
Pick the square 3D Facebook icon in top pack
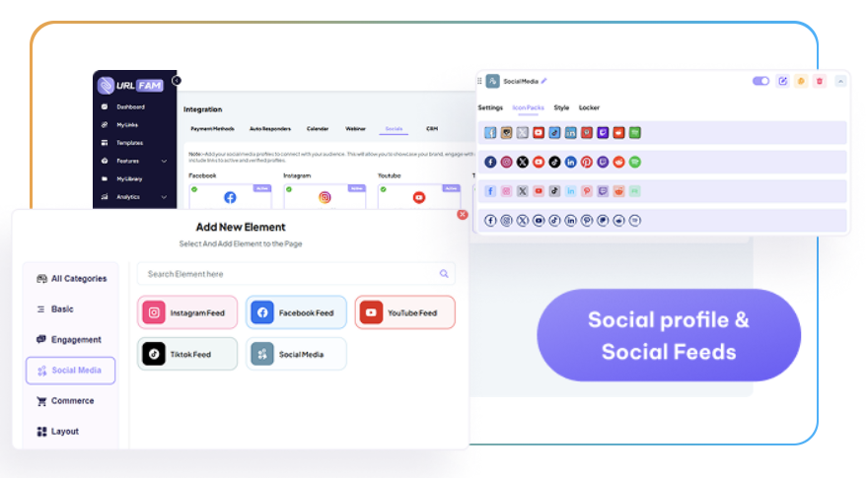tap(490, 133)
